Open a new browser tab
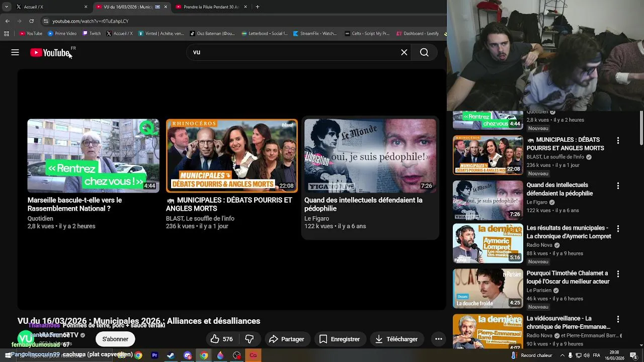Viewport: 644px width, 362px height. (x=257, y=7)
